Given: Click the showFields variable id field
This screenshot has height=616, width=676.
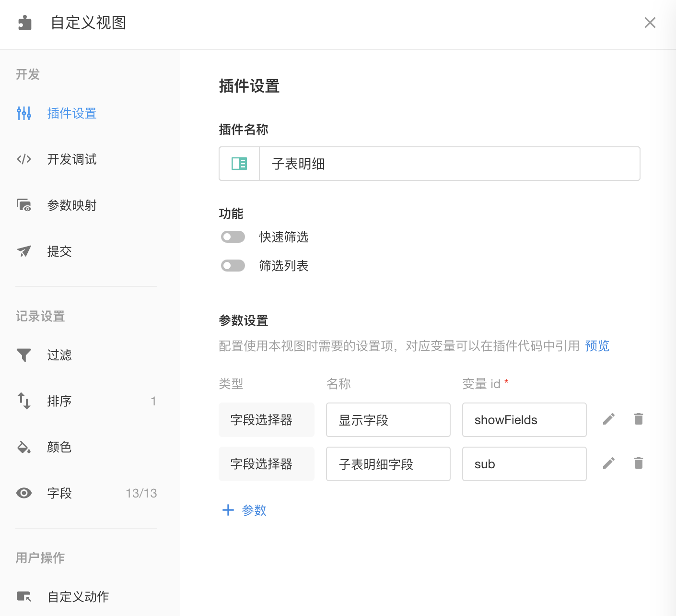Looking at the screenshot, I should 524,420.
